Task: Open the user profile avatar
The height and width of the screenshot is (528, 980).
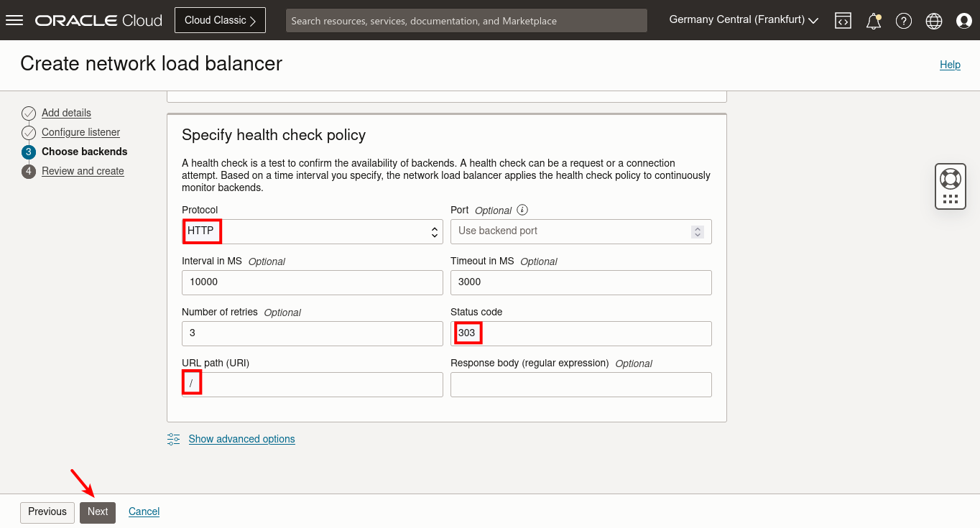Action: click(963, 20)
